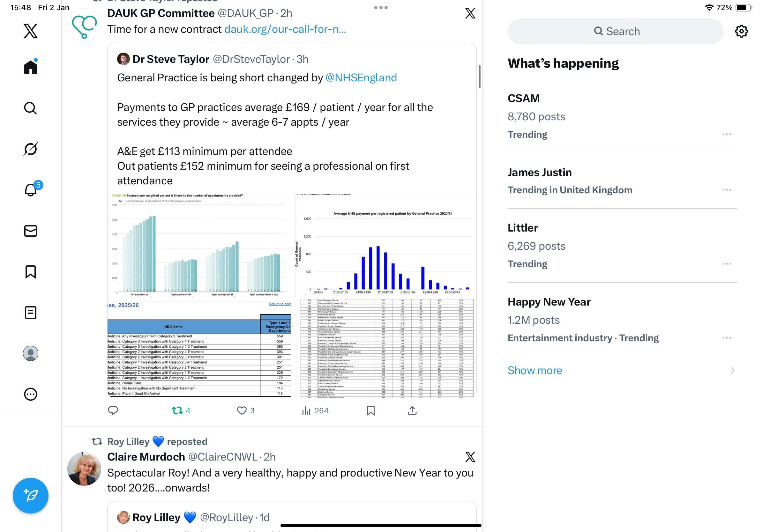Open the sidebar search magnifier icon
This screenshot has width=762, height=532.
pyautogui.click(x=31, y=108)
